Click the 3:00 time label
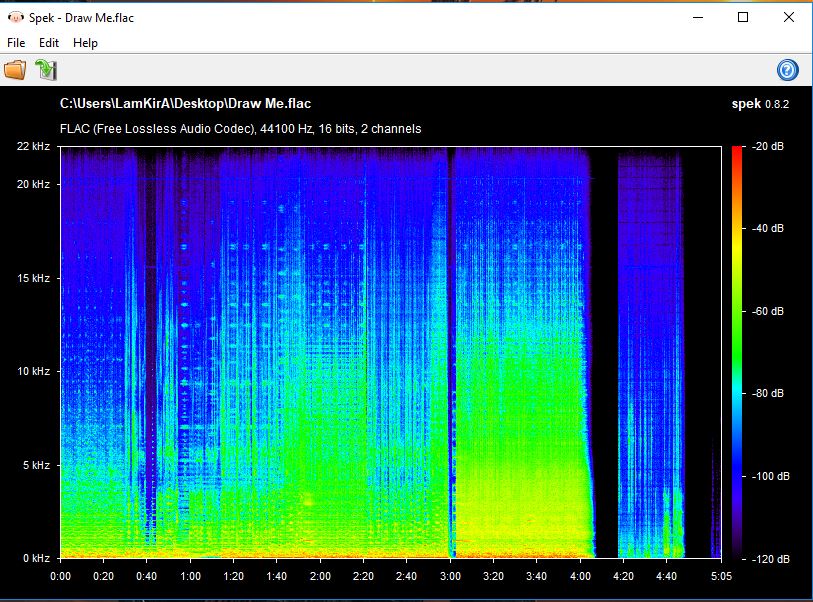Viewport: 813px width, 602px height. pos(450,576)
